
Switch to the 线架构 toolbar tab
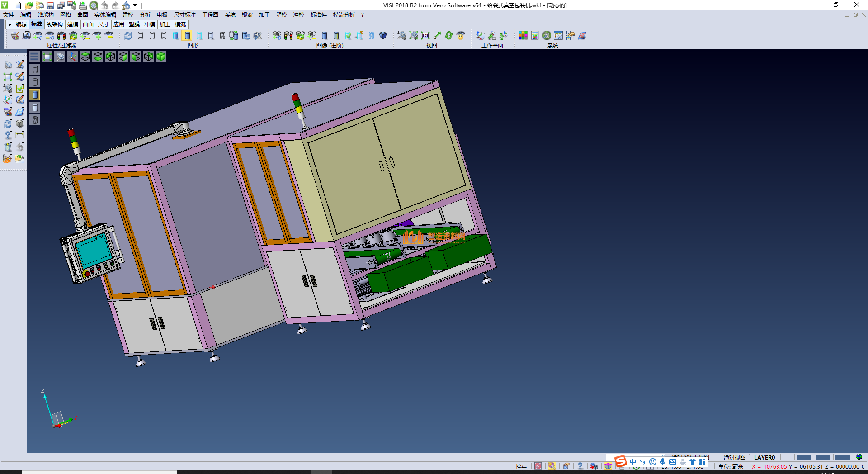tap(55, 24)
